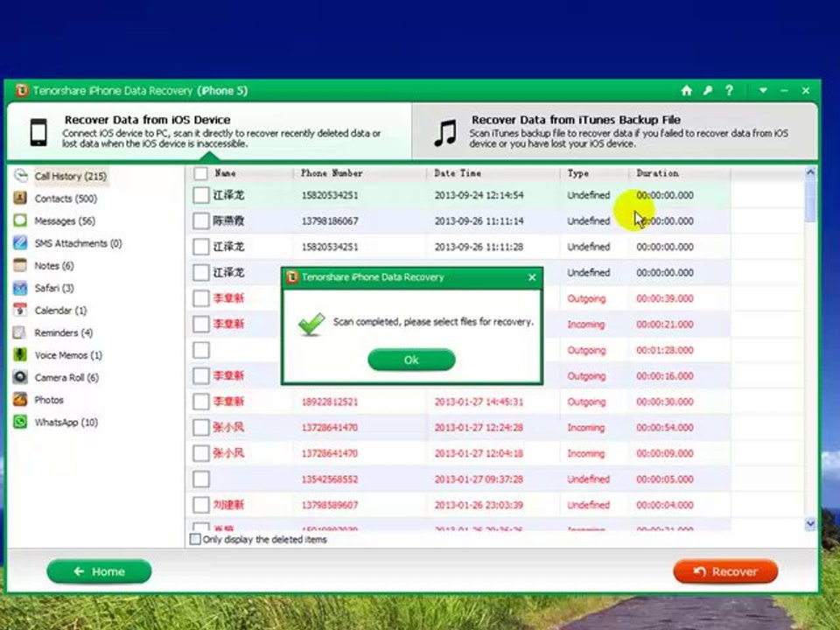Click the orange Recover button
The width and height of the screenshot is (840, 630).
point(725,571)
